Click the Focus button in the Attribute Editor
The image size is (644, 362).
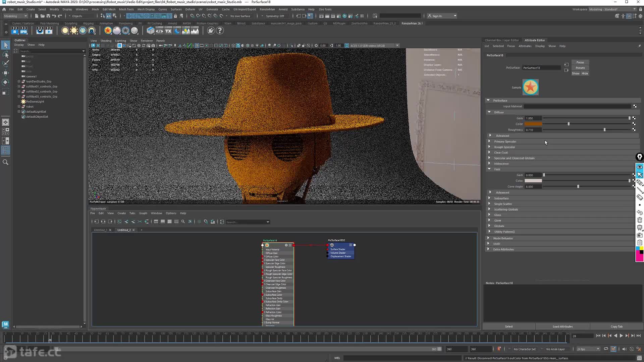click(x=580, y=62)
